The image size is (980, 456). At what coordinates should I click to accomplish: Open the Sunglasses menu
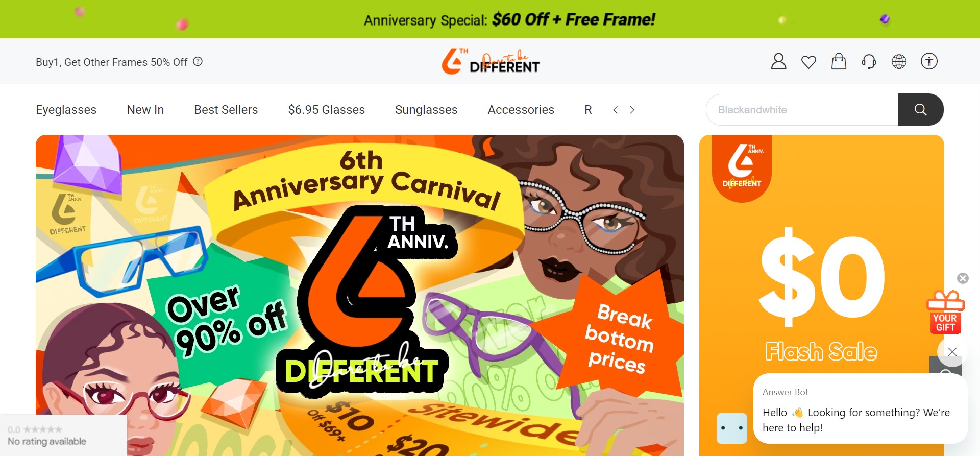point(426,110)
